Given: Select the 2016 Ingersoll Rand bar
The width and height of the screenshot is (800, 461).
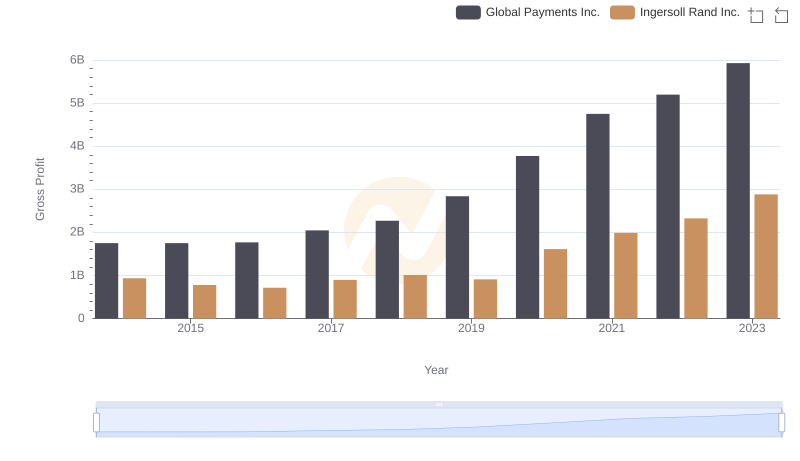Looking at the screenshot, I should pyautogui.click(x=275, y=303).
